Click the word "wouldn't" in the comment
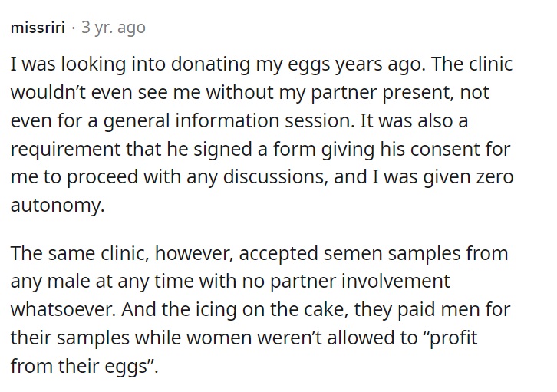557x392 pixels. pyautogui.click(x=48, y=92)
